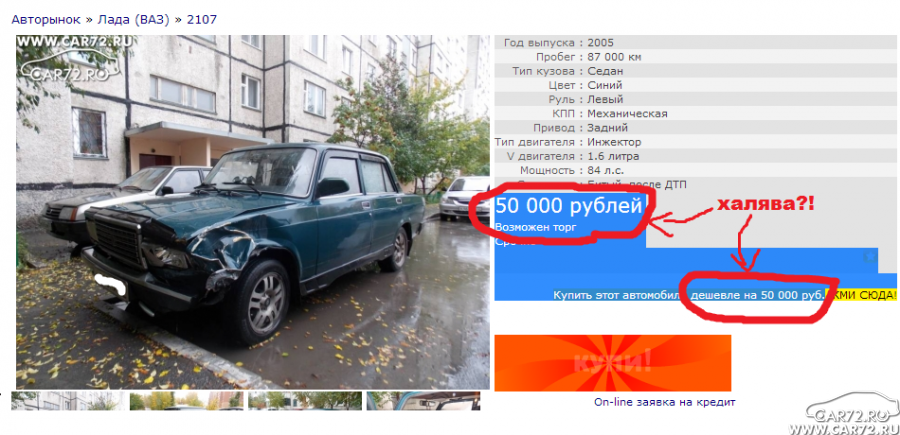The height and width of the screenshot is (435, 900).
Task: Open the Авторынок breadcrumb link
Action: [46, 20]
